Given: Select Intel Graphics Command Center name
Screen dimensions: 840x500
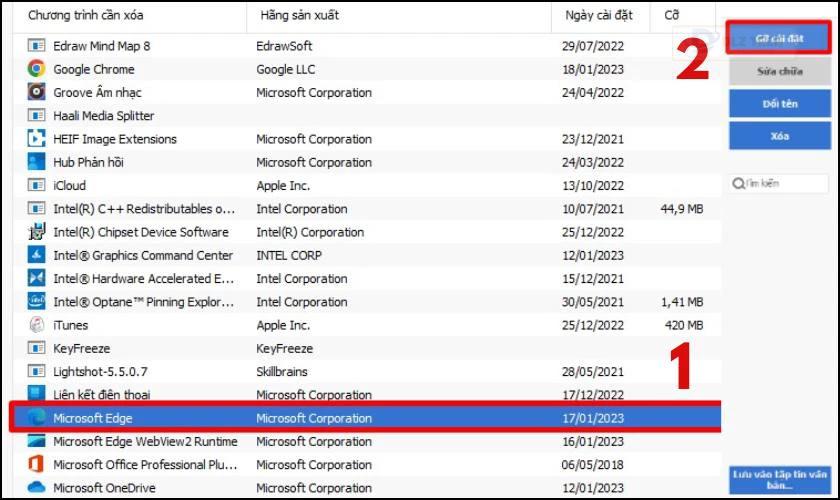Looking at the screenshot, I should [143, 255].
